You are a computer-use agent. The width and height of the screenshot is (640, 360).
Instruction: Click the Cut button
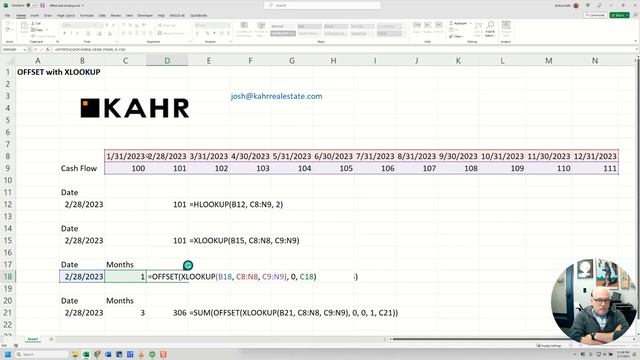[x=36, y=24]
